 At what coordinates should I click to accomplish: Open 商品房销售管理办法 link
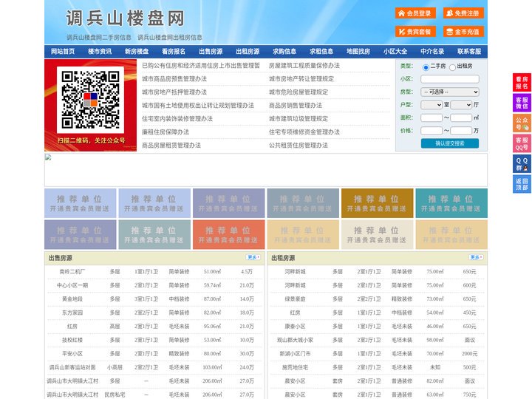tap(296, 105)
